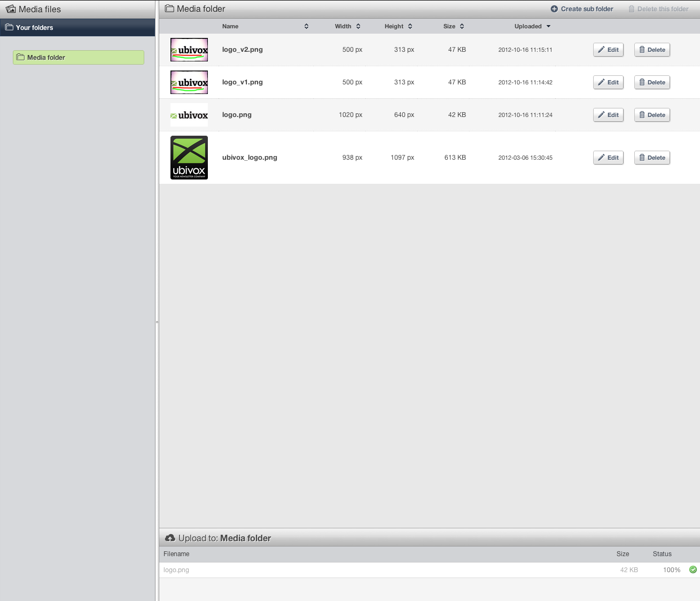Screen dimensions: 700x601
Task: Click the Filename header in upload panel
Action: 176,554
